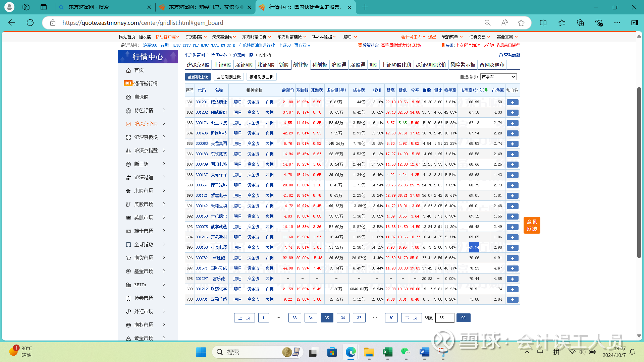644x362 pixels.
Task: Reload the page with refresh icon
Action: click(30, 22)
